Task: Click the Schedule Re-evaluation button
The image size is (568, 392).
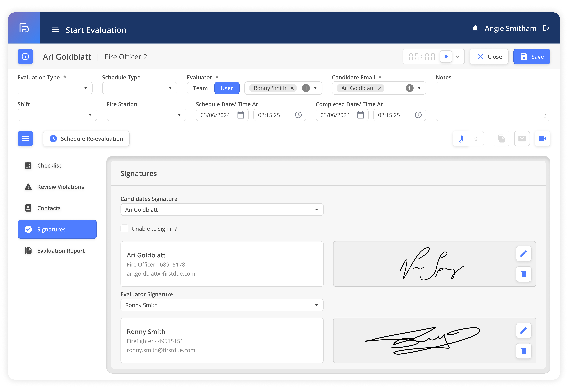Action: point(86,139)
